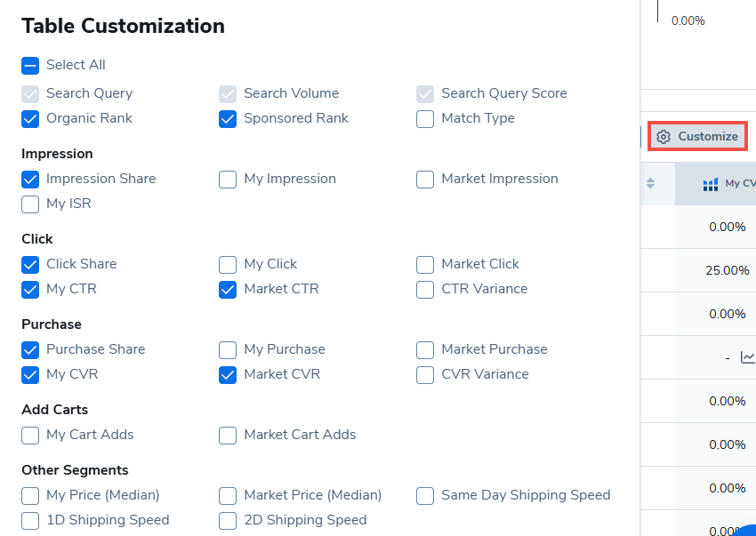Disable the Click Share checkbox
756x536 pixels.
28,264
